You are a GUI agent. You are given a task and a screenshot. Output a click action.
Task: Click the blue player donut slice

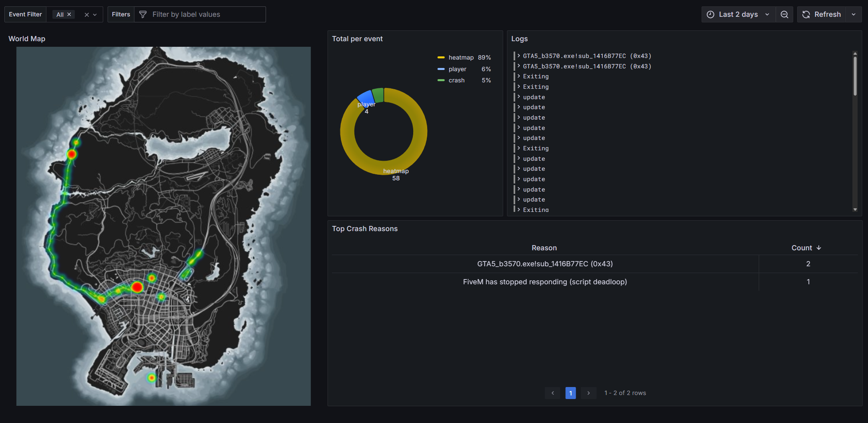click(x=366, y=98)
